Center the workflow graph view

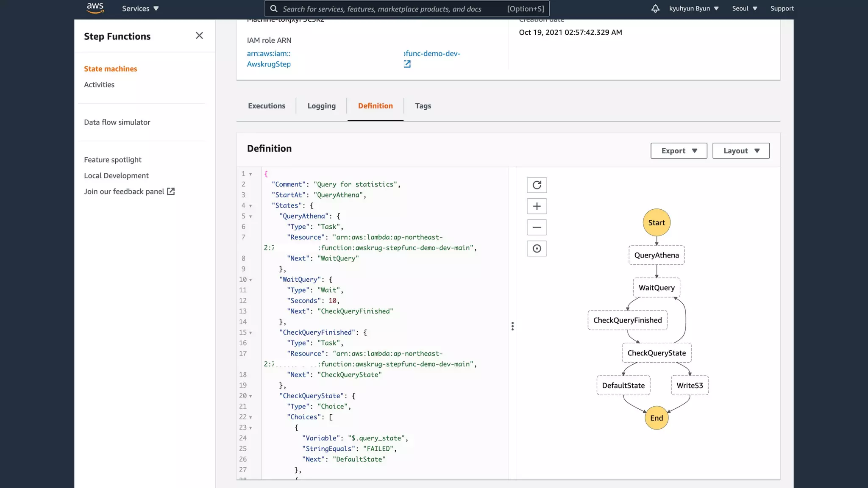coord(537,249)
